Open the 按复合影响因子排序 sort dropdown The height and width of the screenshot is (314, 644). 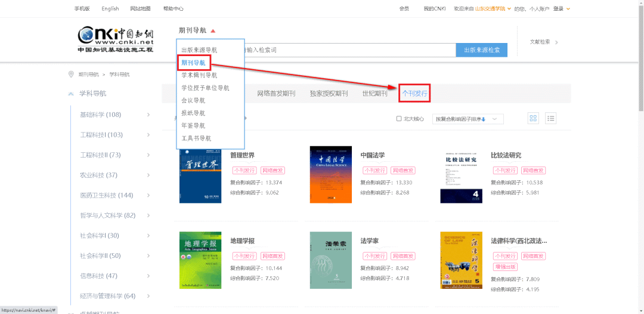(468, 119)
